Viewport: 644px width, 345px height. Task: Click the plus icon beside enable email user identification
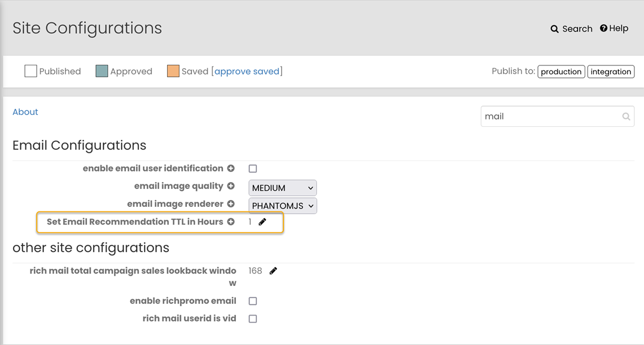(x=231, y=169)
